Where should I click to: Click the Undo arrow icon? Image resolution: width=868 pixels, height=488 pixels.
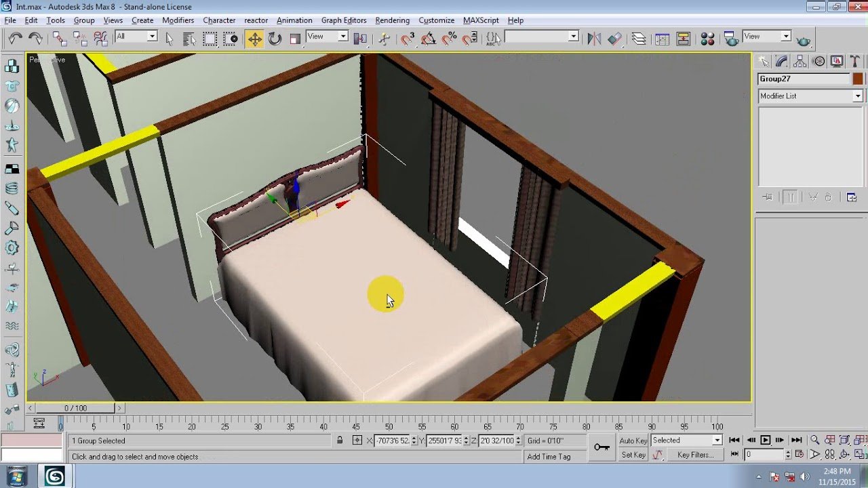(x=15, y=39)
